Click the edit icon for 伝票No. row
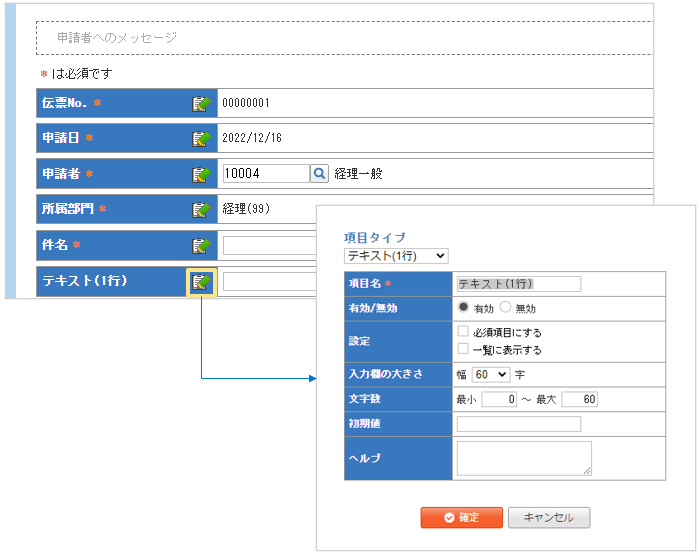 pos(201,103)
